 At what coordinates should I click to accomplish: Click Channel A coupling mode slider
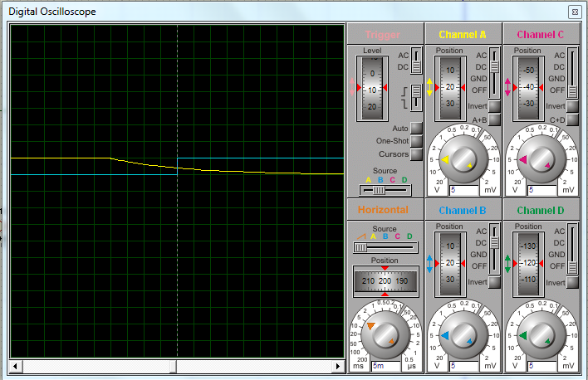click(495, 73)
